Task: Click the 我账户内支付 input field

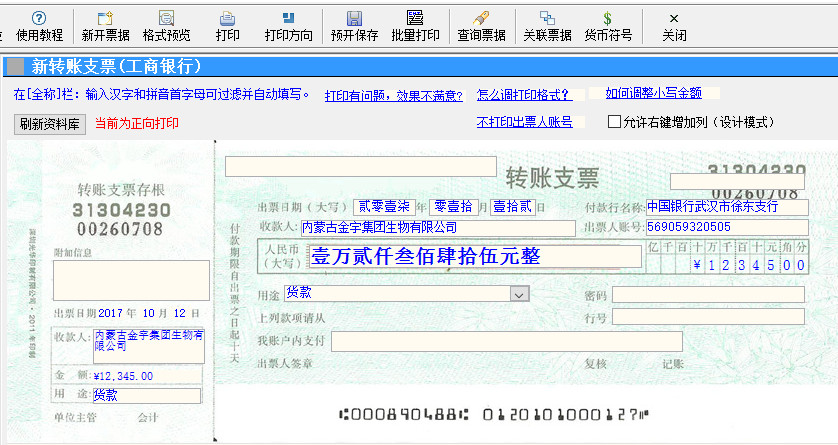Action: click(507, 341)
